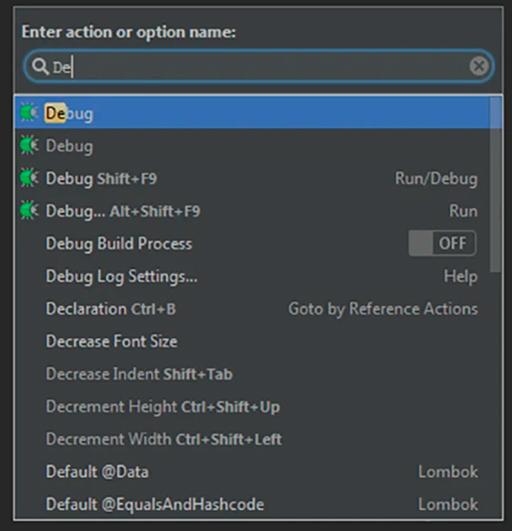Click the bug icon beside second Debug entry

(x=29, y=145)
